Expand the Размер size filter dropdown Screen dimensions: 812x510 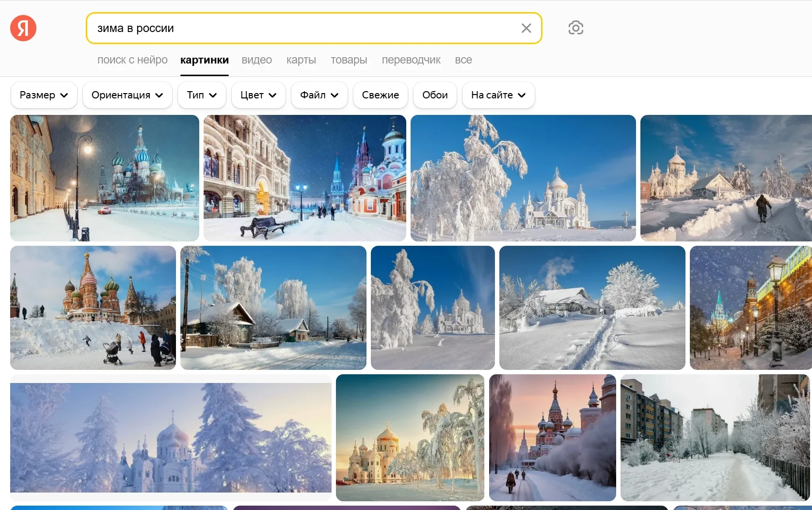pos(44,95)
